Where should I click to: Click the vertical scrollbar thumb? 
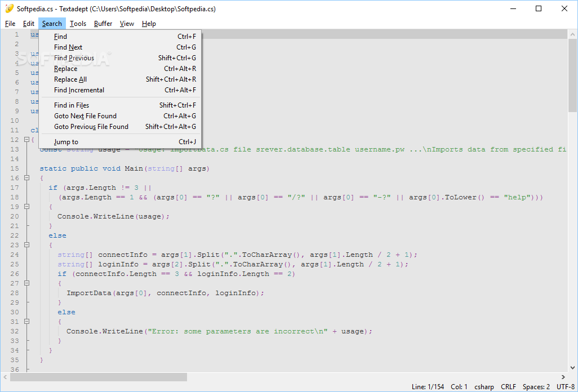click(x=572, y=75)
